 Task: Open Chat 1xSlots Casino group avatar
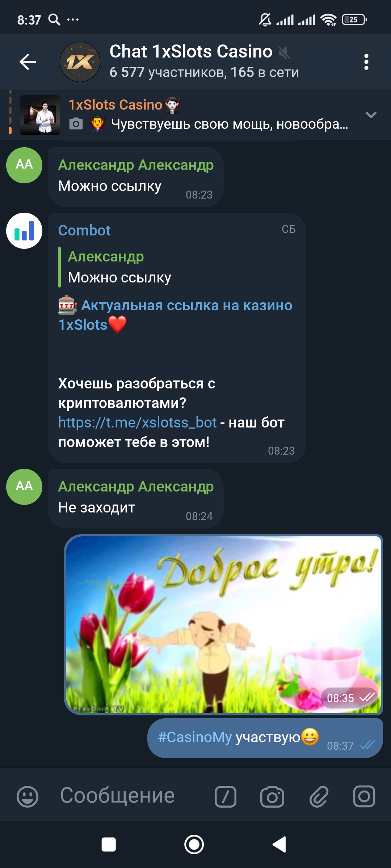(x=80, y=62)
